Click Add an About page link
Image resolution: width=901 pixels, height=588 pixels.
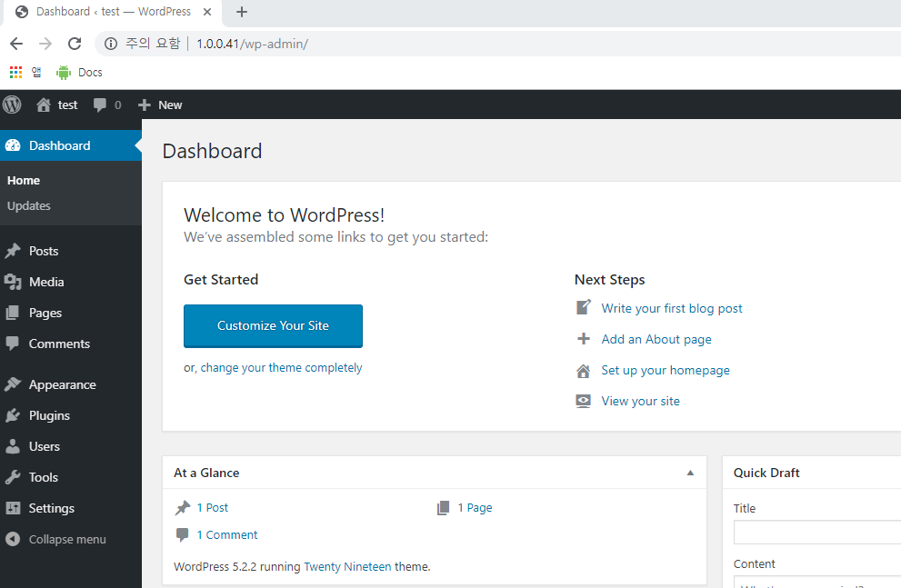click(x=656, y=339)
